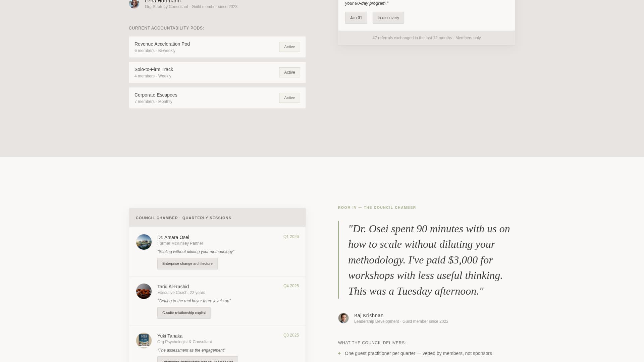
Task: Open the Revenue Acceleration Pod card
Action: (x=217, y=47)
